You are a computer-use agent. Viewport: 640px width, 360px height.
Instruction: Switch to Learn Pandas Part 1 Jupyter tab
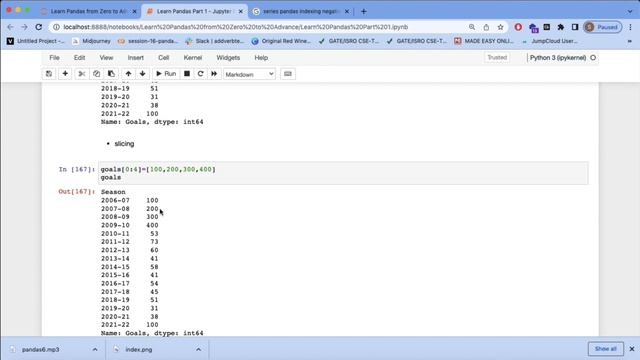[194, 11]
